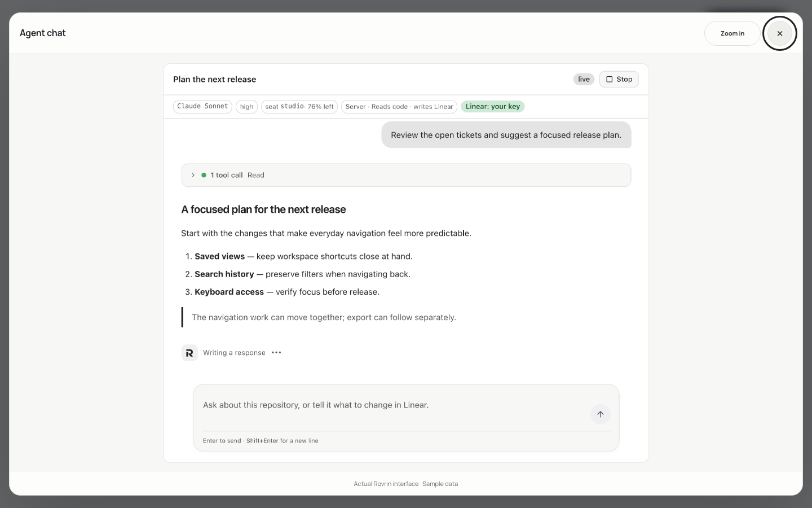Select the Claude Sonnet model chip
Image resolution: width=812 pixels, height=508 pixels.
(x=202, y=106)
